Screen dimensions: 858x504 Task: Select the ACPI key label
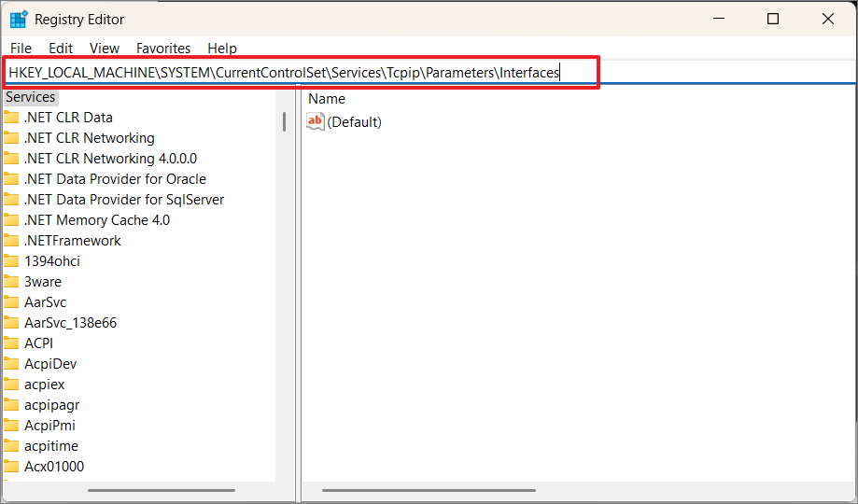pyautogui.click(x=39, y=343)
